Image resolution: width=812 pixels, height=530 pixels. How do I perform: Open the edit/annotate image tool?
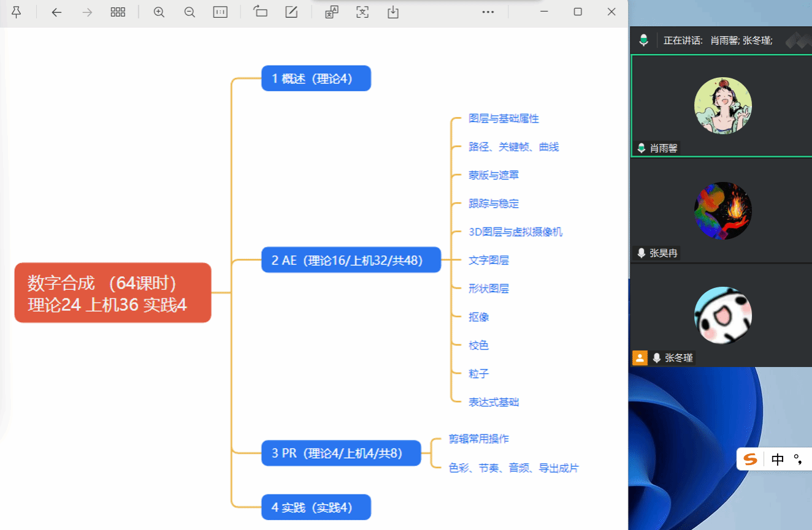click(x=292, y=12)
